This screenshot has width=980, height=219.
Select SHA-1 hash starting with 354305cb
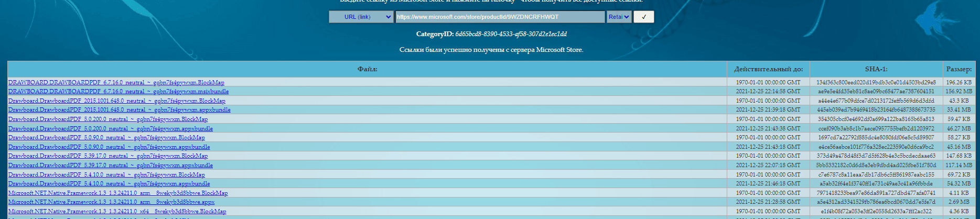click(x=876, y=119)
